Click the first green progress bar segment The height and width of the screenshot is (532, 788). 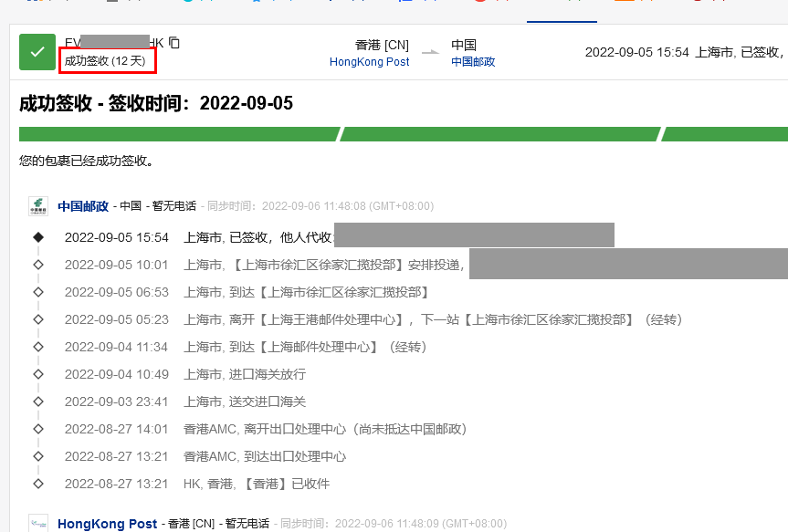click(x=179, y=134)
